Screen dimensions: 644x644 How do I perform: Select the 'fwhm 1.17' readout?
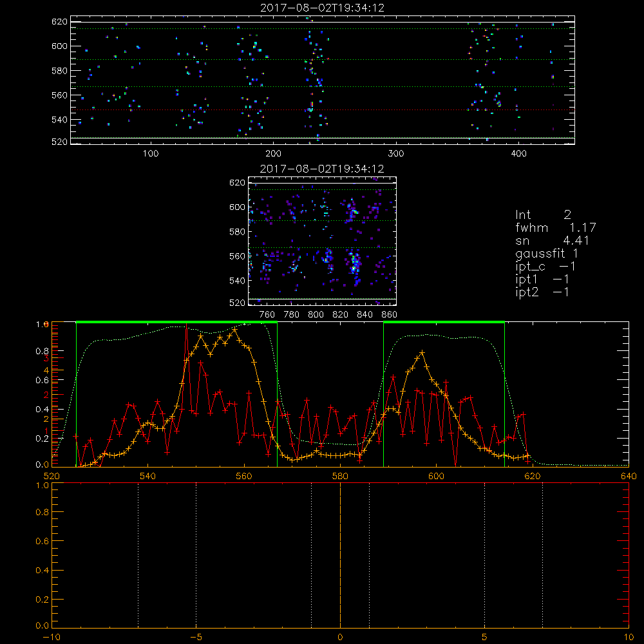[555, 227]
